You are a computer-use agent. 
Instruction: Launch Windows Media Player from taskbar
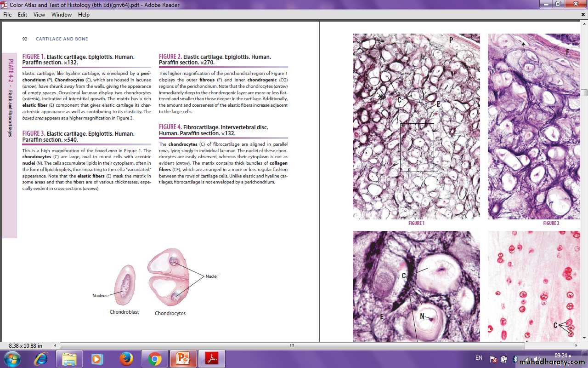97,359
